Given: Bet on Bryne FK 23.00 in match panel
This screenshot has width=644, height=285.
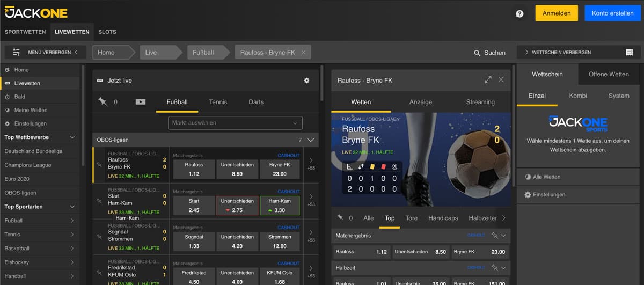Looking at the screenshot, I should coord(479,252).
